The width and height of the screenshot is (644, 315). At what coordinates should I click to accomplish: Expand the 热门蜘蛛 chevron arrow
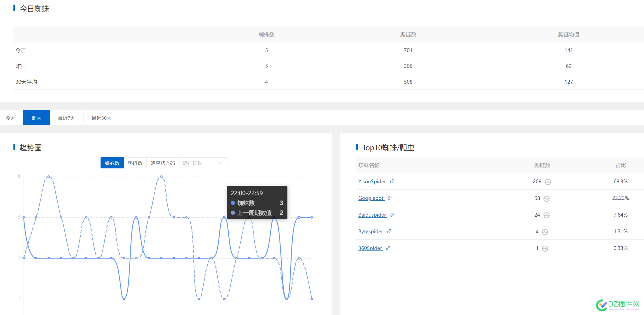(221, 163)
